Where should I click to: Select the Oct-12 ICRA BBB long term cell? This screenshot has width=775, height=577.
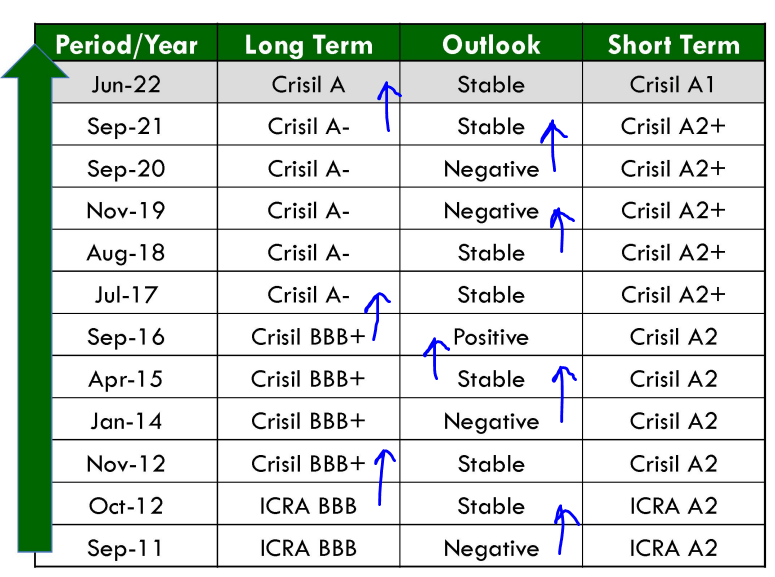[308, 506]
